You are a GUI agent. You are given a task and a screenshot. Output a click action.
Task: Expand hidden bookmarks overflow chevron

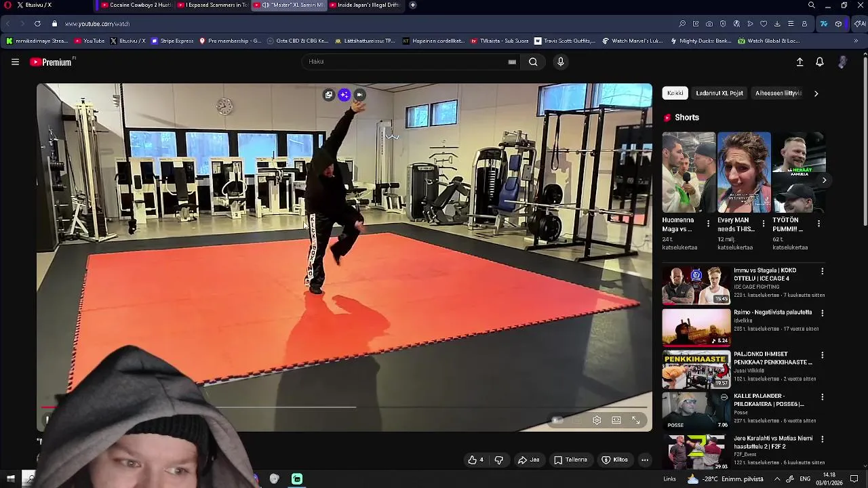coord(856,41)
